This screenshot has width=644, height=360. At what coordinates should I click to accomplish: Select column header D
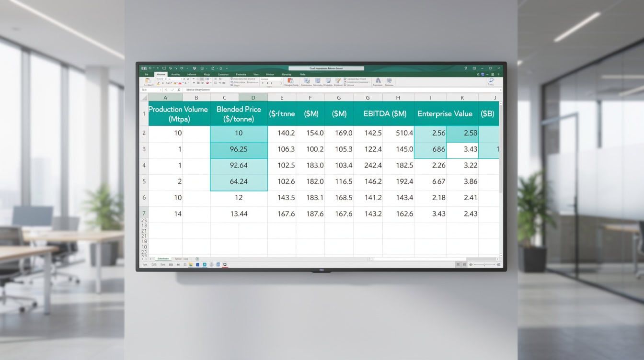pos(253,97)
